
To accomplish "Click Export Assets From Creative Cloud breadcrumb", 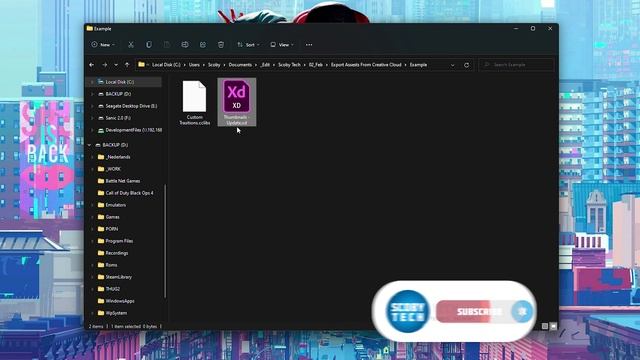I will (x=366, y=65).
